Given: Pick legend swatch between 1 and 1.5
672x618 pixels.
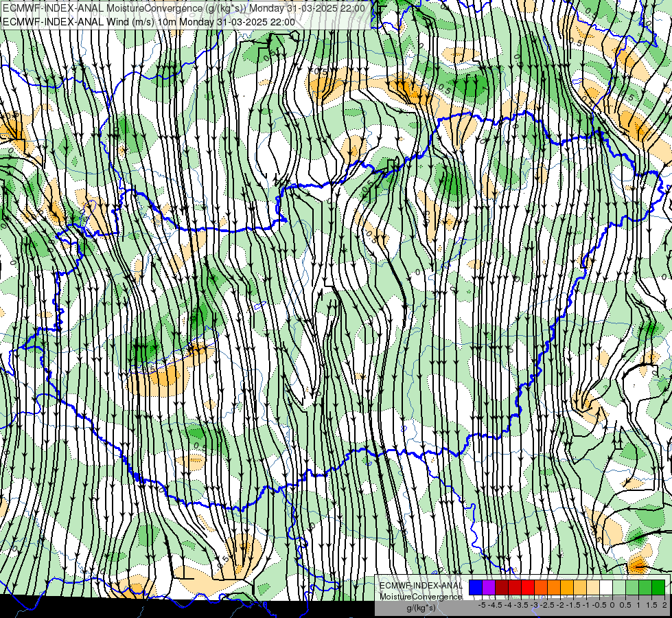Looking at the screenshot, I should pyautogui.click(x=645, y=587).
